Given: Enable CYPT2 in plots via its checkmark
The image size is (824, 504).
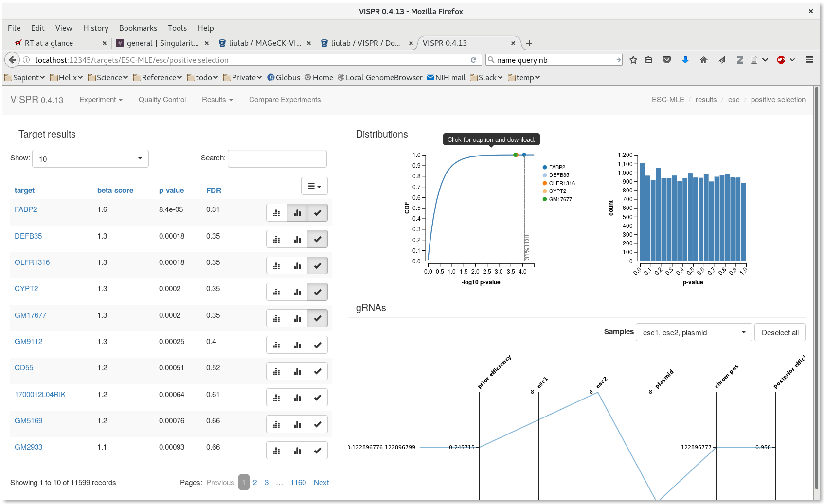Looking at the screenshot, I should pos(317,292).
